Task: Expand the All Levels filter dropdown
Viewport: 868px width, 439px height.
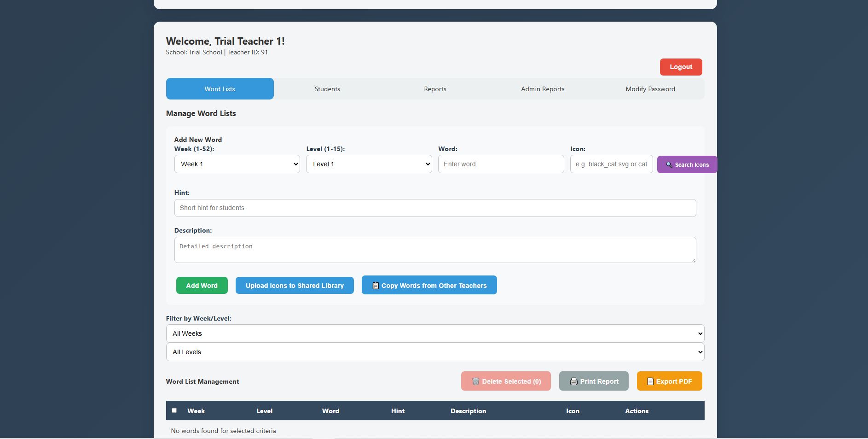Action: tap(435, 352)
